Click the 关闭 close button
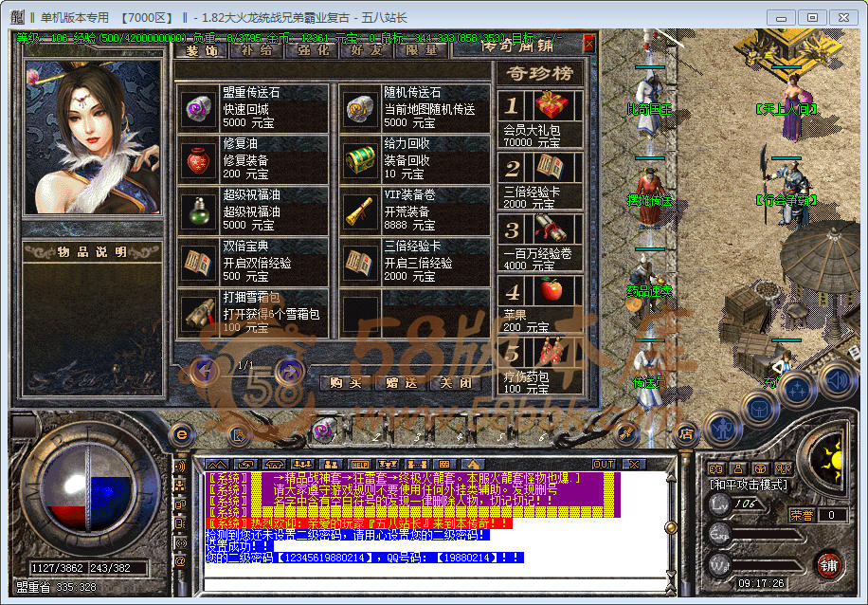This screenshot has width=868, height=605. click(x=455, y=382)
